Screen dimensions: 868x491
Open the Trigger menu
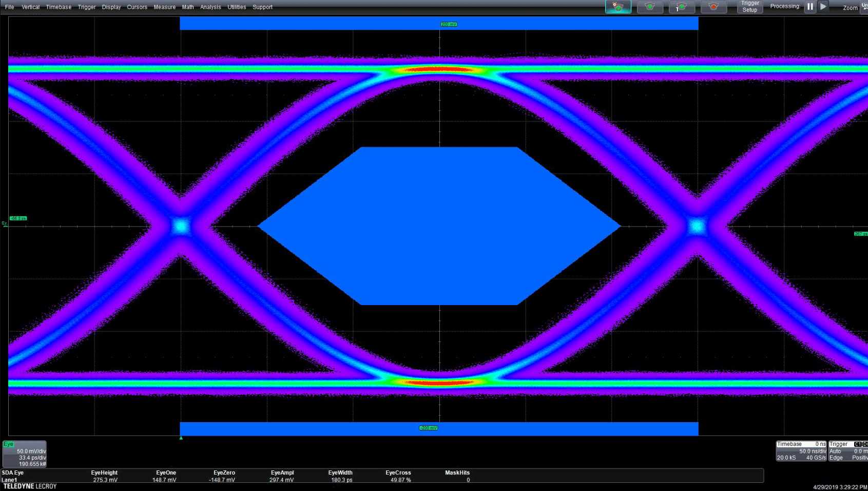(x=87, y=7)
